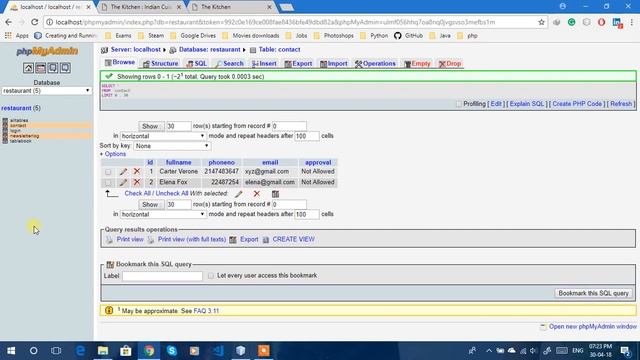Click edit pencil for Carter Verone row
The image size is (640, 360).
coord(123,171)
